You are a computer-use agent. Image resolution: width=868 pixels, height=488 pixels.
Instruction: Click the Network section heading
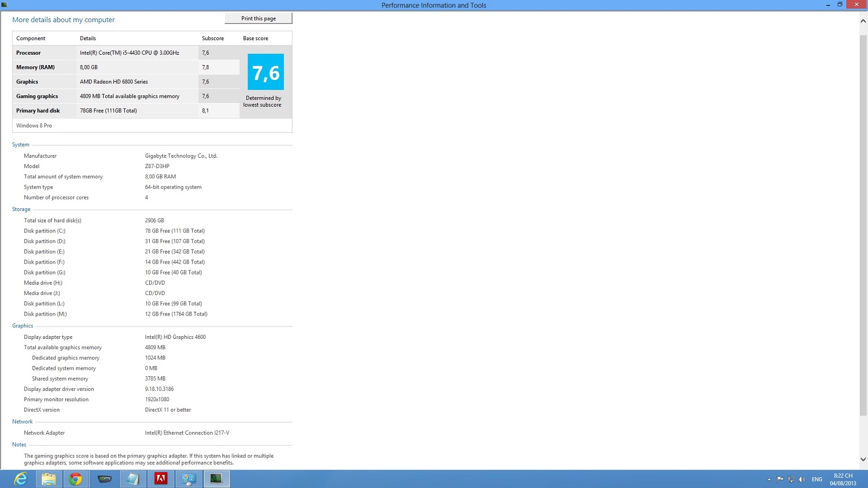click(x=22, y=421)
